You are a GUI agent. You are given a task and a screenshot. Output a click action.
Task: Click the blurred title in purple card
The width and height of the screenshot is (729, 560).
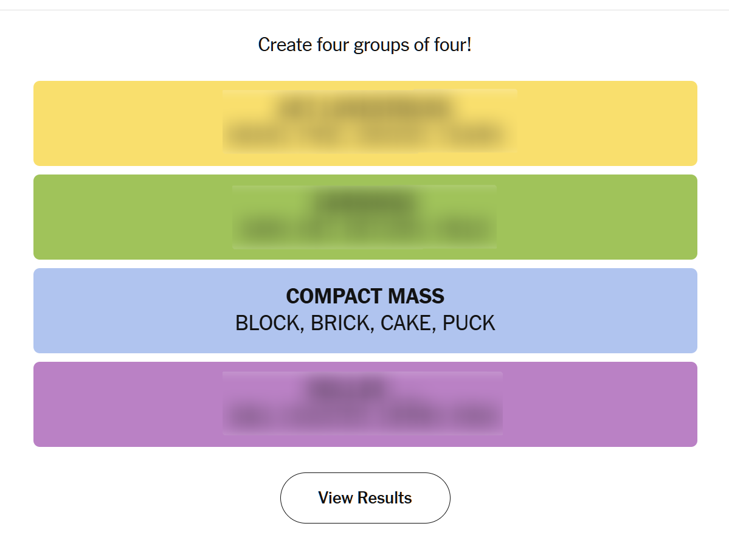click(x=348, y=389)
